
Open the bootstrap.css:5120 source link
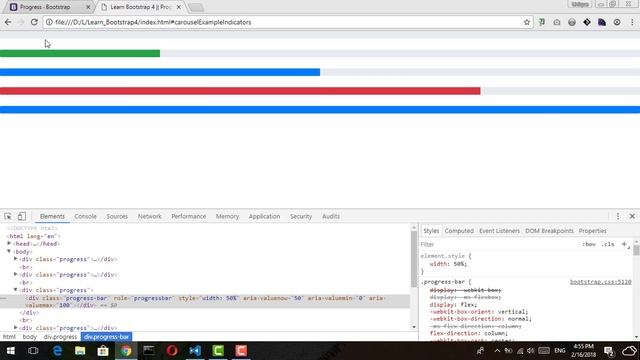click(x=600, y=282)
